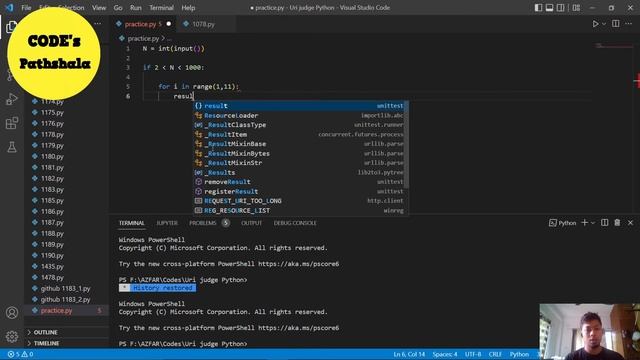This screenshot has width=640, height=360.
Task: Toggle primary side bar layout icon
Action: pos(538,7)
